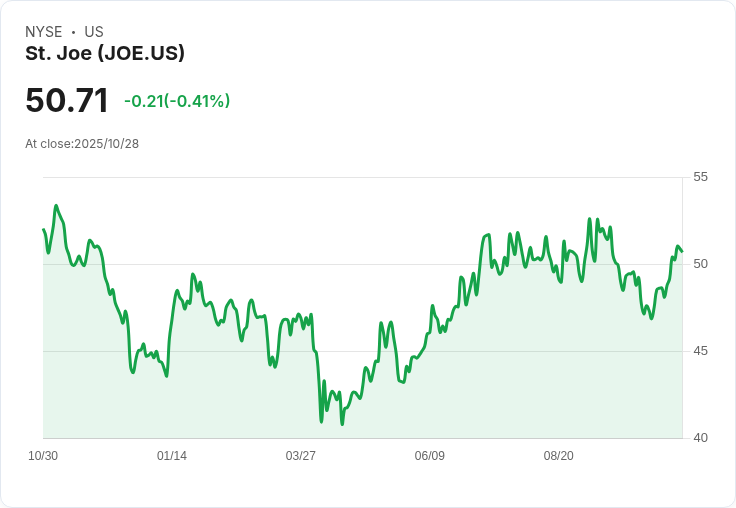The image size is (736, 508).
Task: Click the latest endpoint of the price line
Action: [x=682, y=250]
